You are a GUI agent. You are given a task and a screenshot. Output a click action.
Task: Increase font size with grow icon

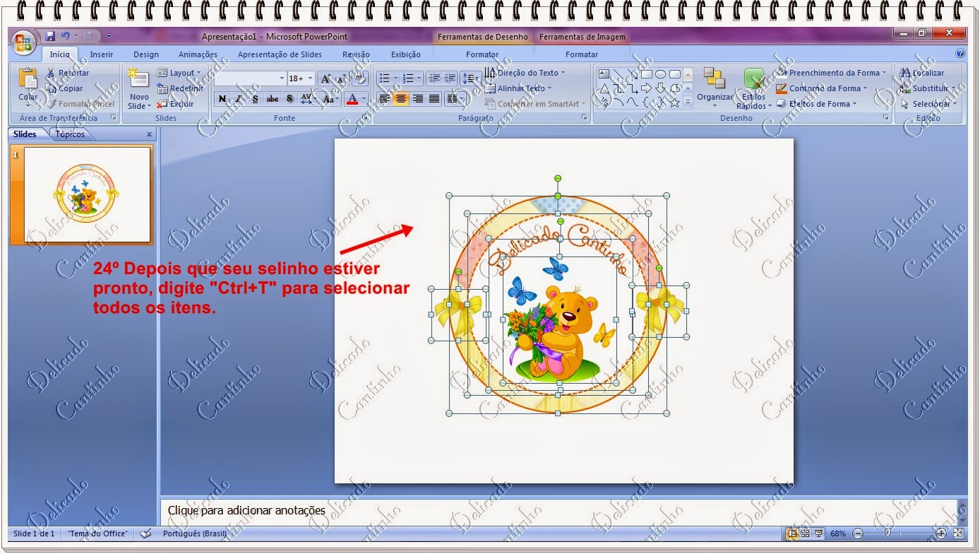click(325, 78)
